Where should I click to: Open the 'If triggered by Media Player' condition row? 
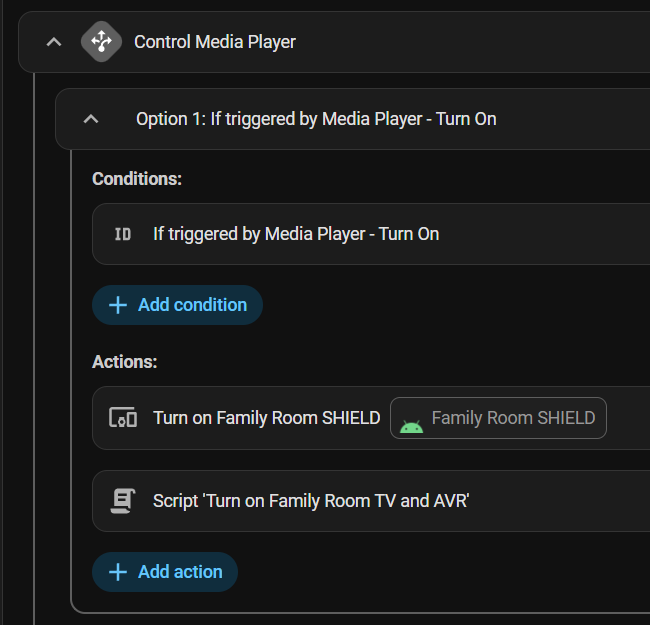coord(296,234)
